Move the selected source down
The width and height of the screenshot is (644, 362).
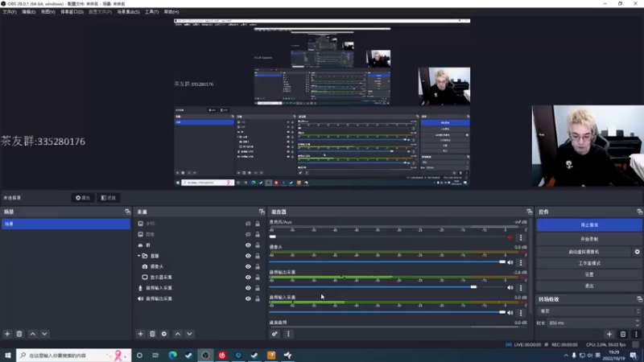click(190, 334)
